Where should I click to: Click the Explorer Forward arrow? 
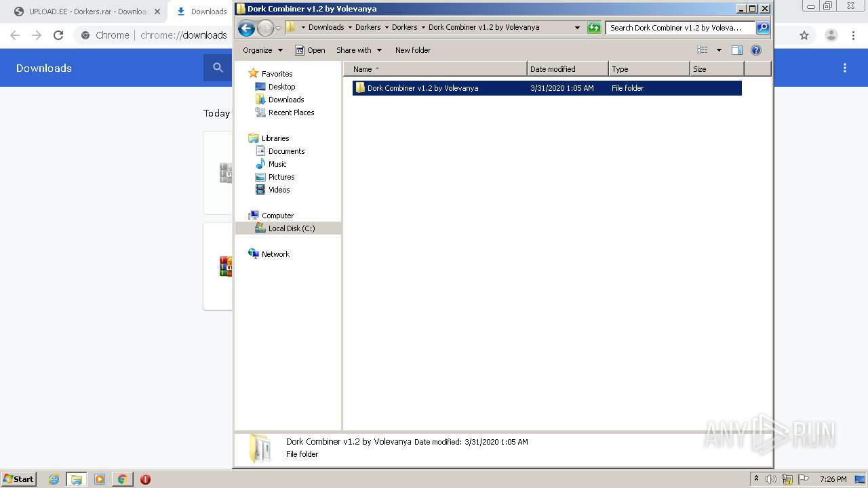click(x=266, y=28)
